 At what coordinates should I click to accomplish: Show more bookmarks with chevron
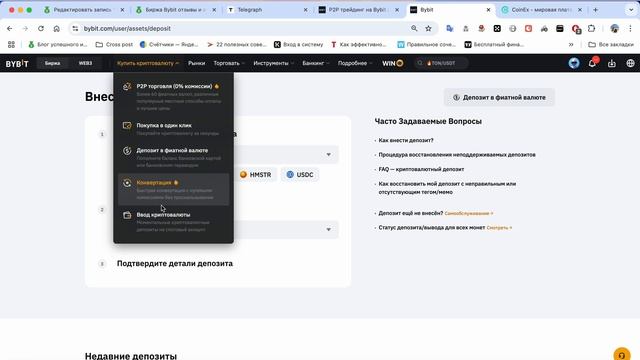coord(571,44)
